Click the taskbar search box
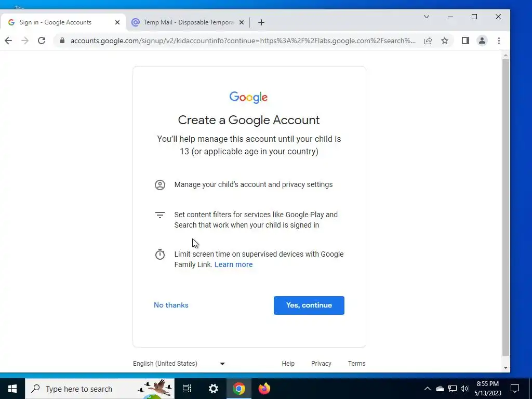Viewport: 532px width, 399px height. pyautogui.click(x=100, y=389)
